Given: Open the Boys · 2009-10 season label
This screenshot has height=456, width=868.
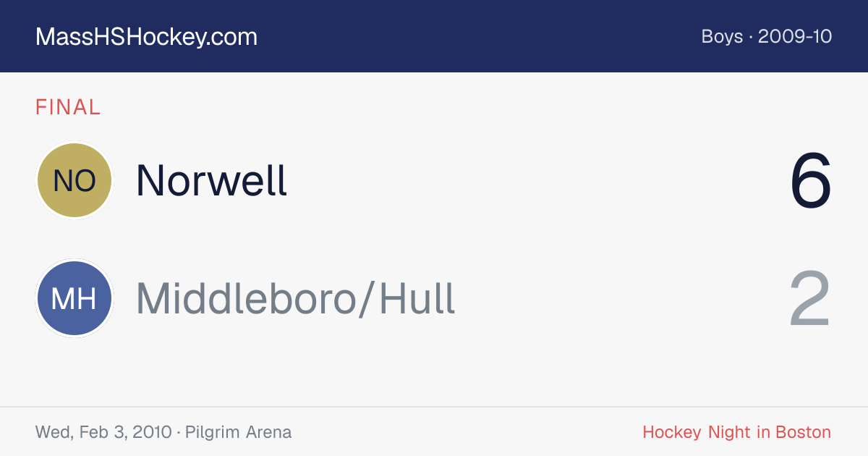Looking at the screenshot, I should pyautogui.click(x=767, y=36).
